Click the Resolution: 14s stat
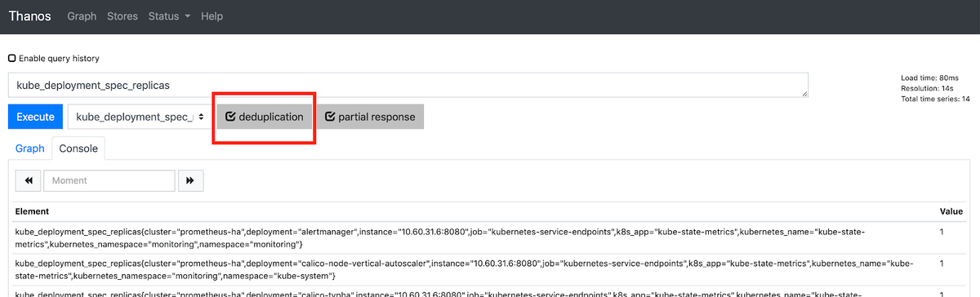This screenshot has height=297, width=980. (927, 89)
